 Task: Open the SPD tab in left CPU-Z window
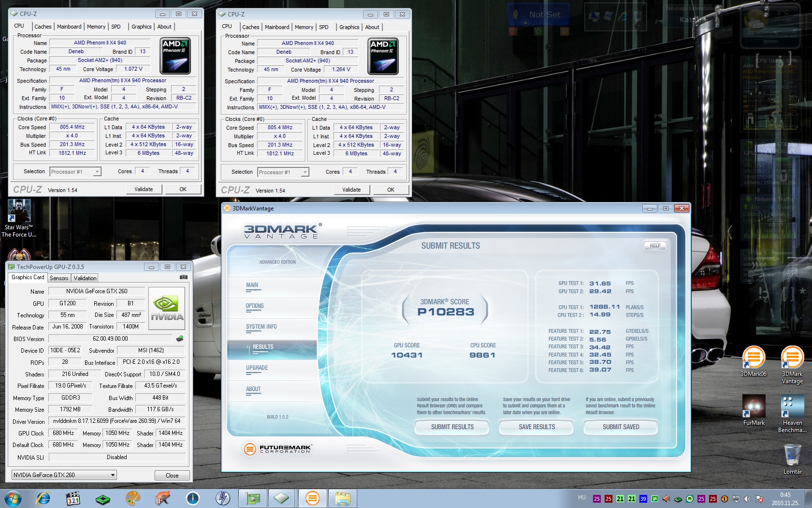[116, 27]
